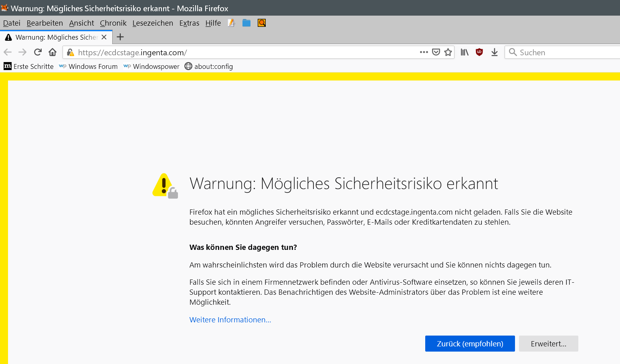Open the Chronik menu
The height and width of the screenshot is (364, 620).
[113, 23]
